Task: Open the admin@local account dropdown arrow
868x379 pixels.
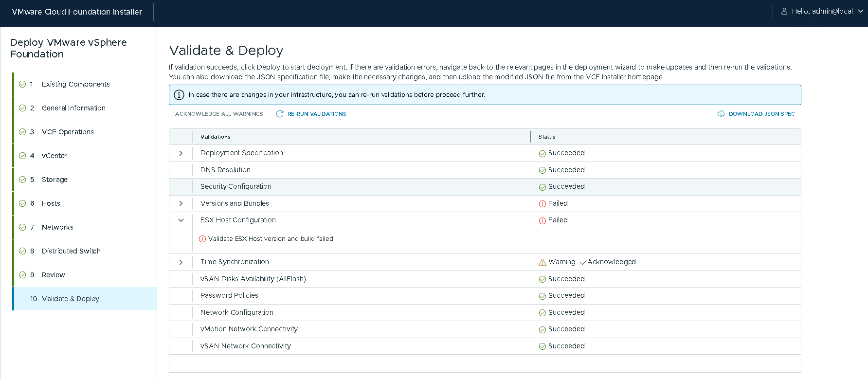Action: (861, 11)
